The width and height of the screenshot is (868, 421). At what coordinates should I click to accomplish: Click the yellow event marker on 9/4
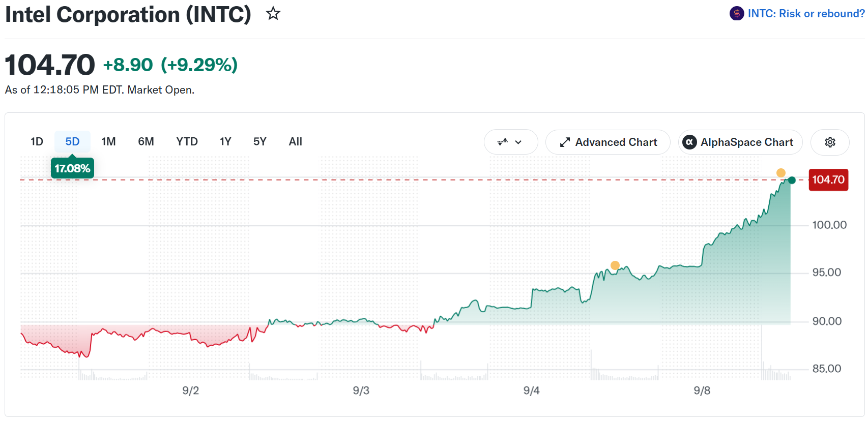[615, 265]
